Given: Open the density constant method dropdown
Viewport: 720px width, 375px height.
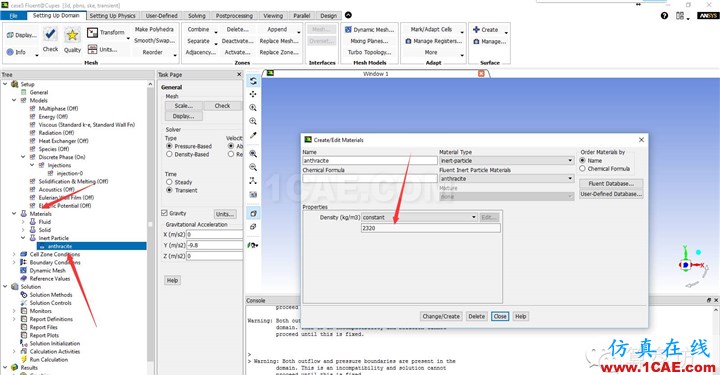Looking at the screenshot, I should 420,217.
